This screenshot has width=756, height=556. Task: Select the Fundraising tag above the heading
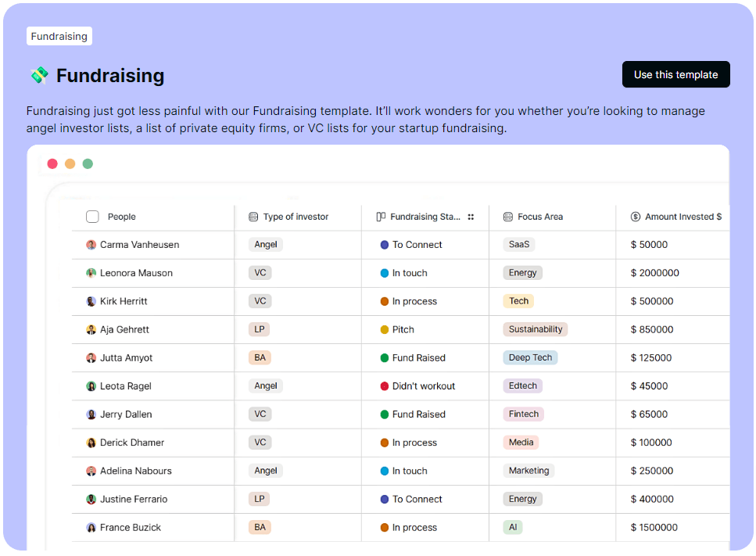pyautogui.click(x=59, y=36)
